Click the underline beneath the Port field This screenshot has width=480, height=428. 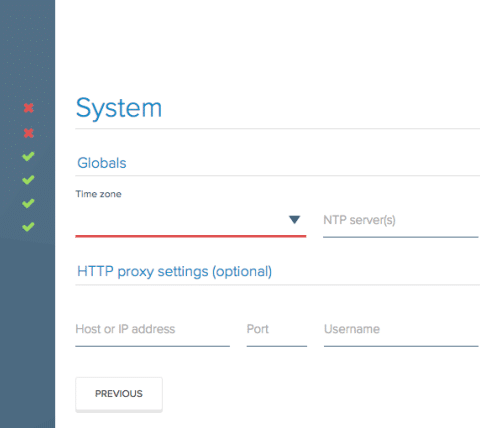point(277,346)
